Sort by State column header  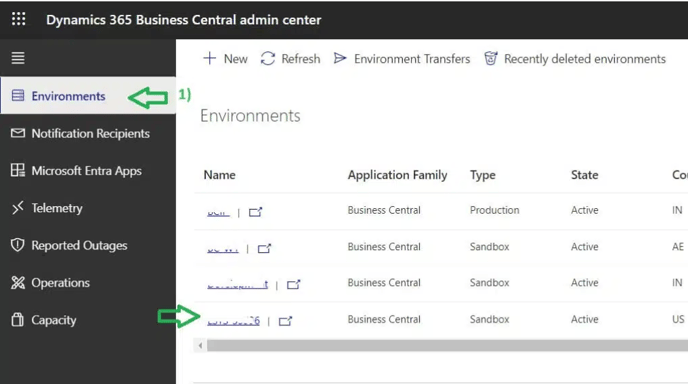(x=584, y=175)
